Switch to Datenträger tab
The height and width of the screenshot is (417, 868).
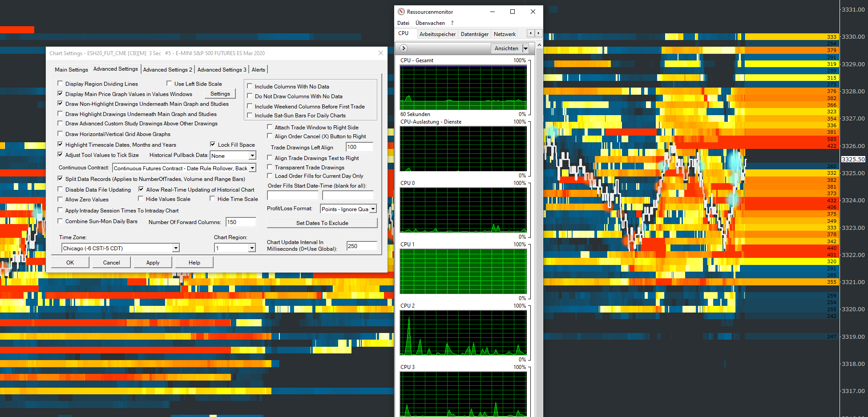click(x=475, y=34)
